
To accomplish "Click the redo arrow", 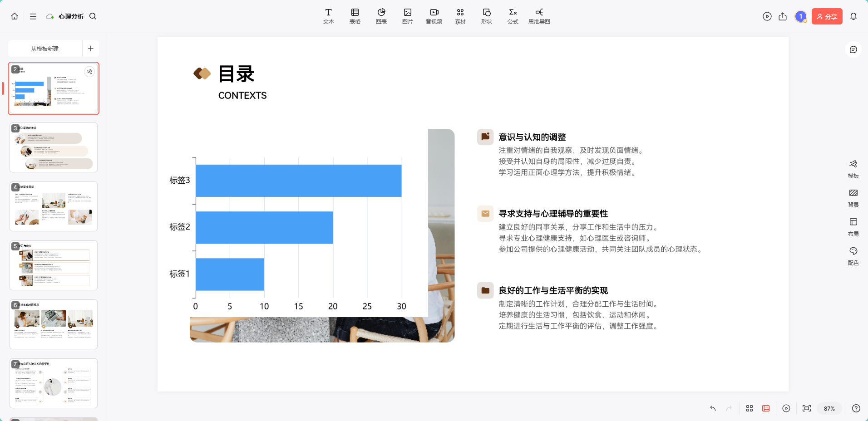I will pos(729,408).
